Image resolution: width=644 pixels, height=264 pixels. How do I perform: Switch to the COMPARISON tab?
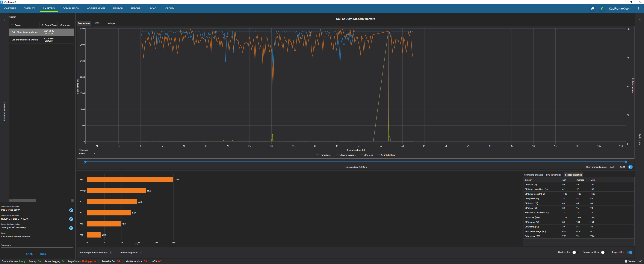coord(71,8)
